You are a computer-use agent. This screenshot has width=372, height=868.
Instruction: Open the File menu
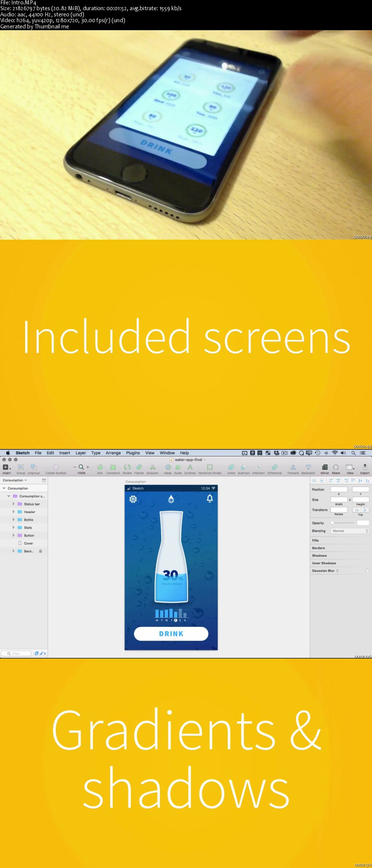(x=38, y=453)
